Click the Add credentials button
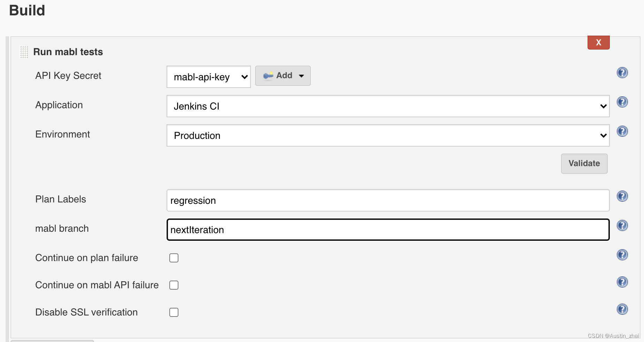 tap(283, 76)
